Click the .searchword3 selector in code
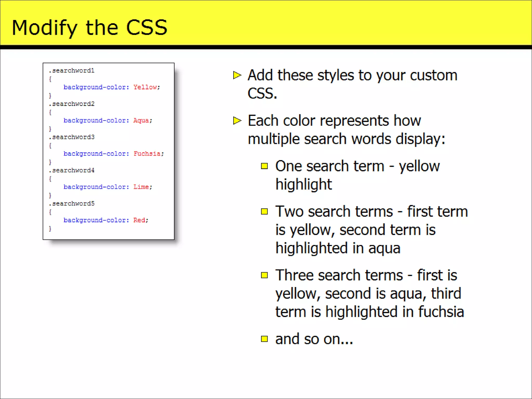Image resolution: width=532 pixels, height=399 pixels. [72, 137]
